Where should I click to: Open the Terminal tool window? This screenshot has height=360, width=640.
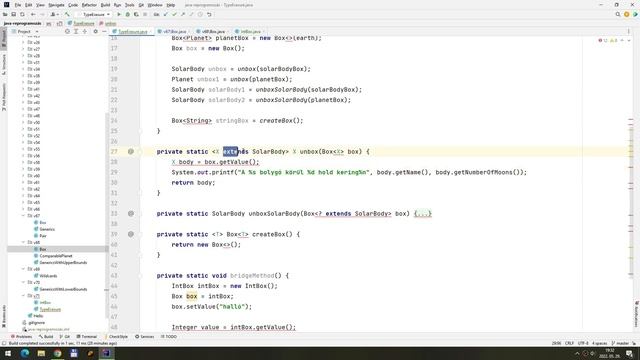point(87,337)
